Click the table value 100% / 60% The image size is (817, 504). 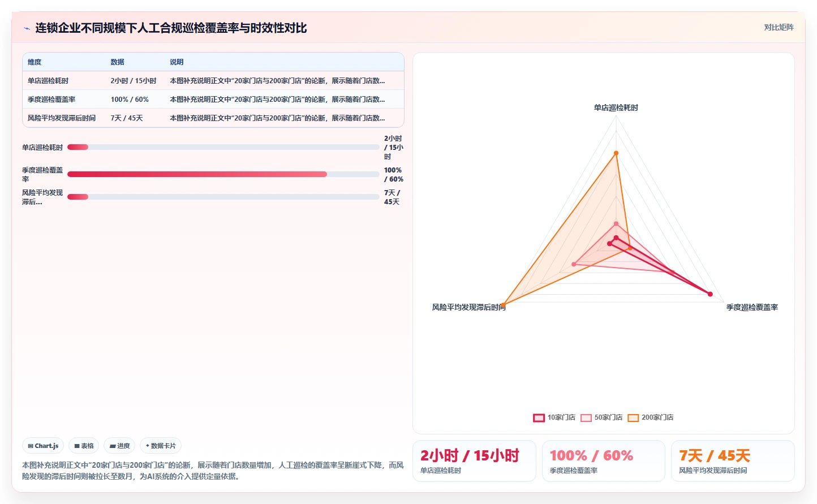tap(130, 100)
